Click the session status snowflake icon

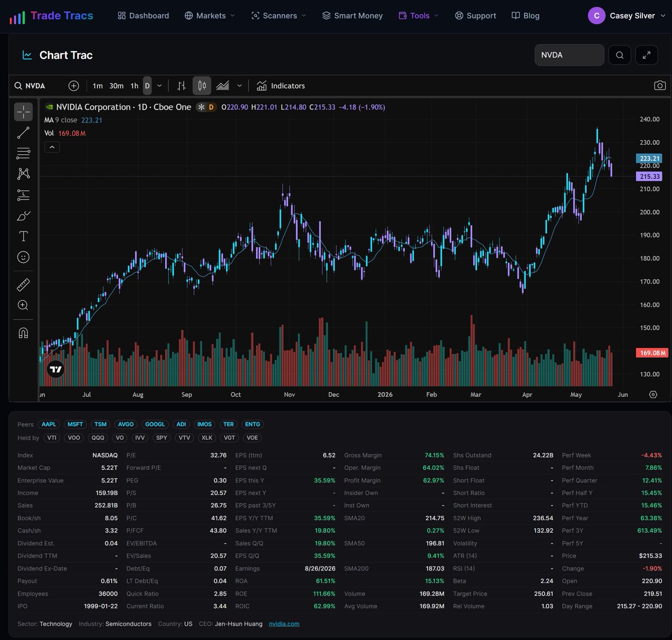(x=201, y=107)
